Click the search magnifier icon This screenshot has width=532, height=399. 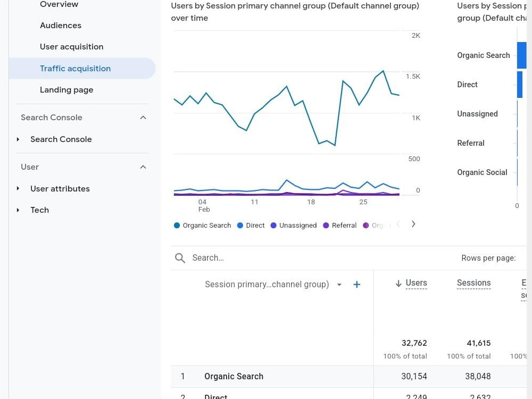tap(180, 258)
